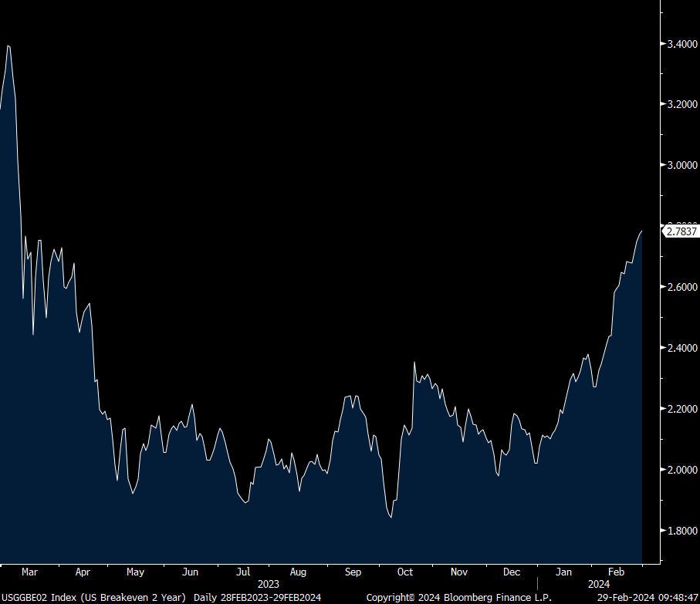Click the early-October chart low near 1.85

coord(391,517)
